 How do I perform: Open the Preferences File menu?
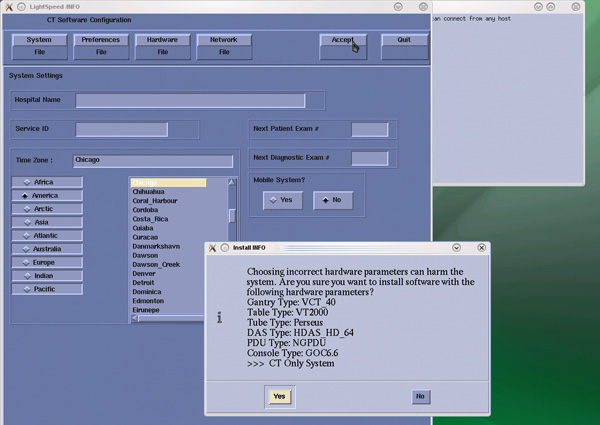coord(100,46)
